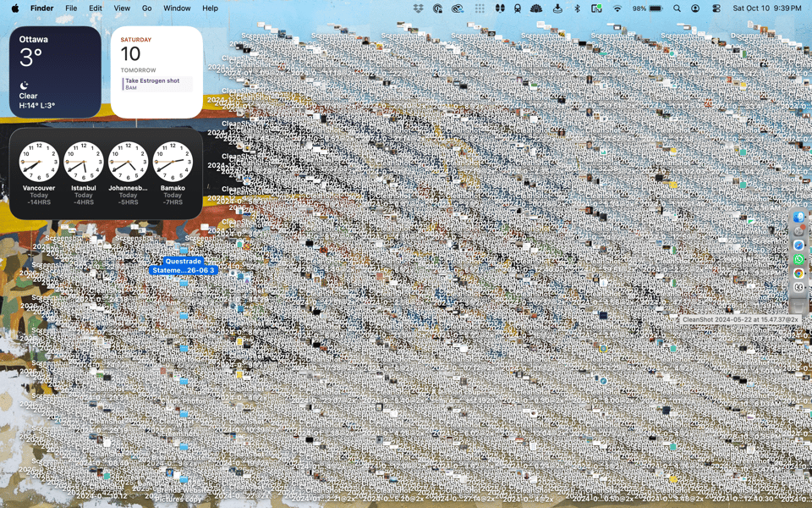Open the View menu
The width and height of the screenshot is (812, 508).
tap(122, 8)
